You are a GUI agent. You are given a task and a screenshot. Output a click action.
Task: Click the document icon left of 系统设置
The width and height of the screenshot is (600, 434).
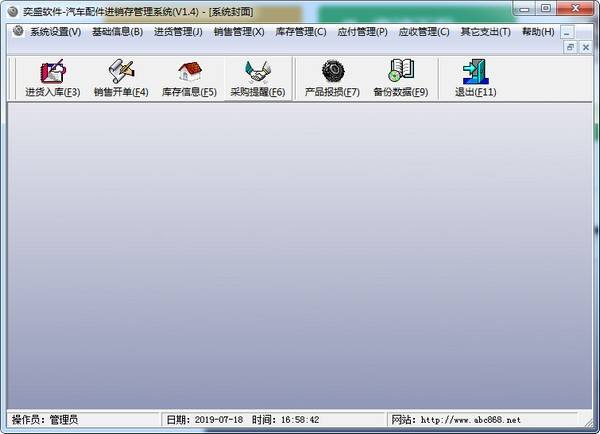click(x=17, y=32)
